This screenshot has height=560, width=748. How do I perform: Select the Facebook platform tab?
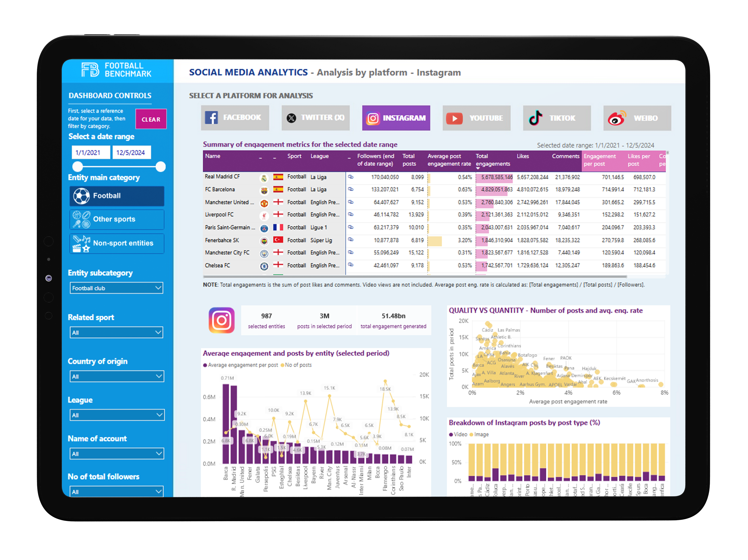click(x=235, y=118)
